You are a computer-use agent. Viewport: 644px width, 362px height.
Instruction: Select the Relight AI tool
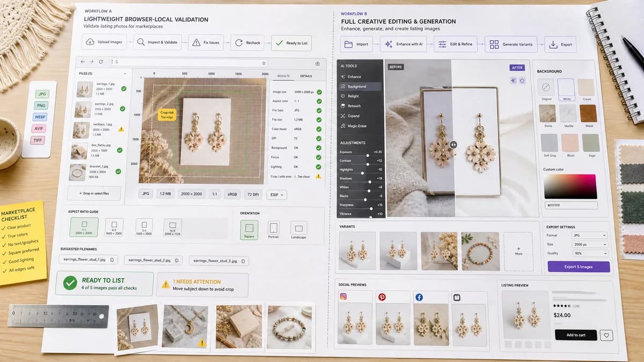360,96
